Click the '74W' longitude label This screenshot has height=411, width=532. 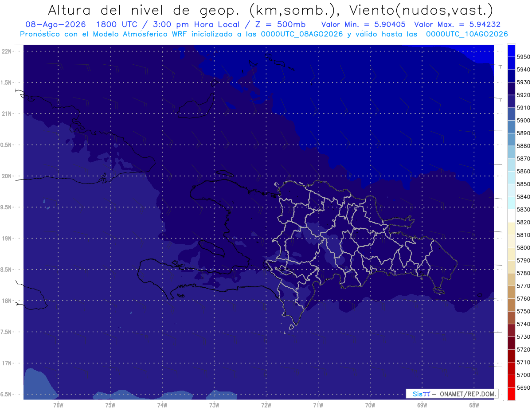162,405
